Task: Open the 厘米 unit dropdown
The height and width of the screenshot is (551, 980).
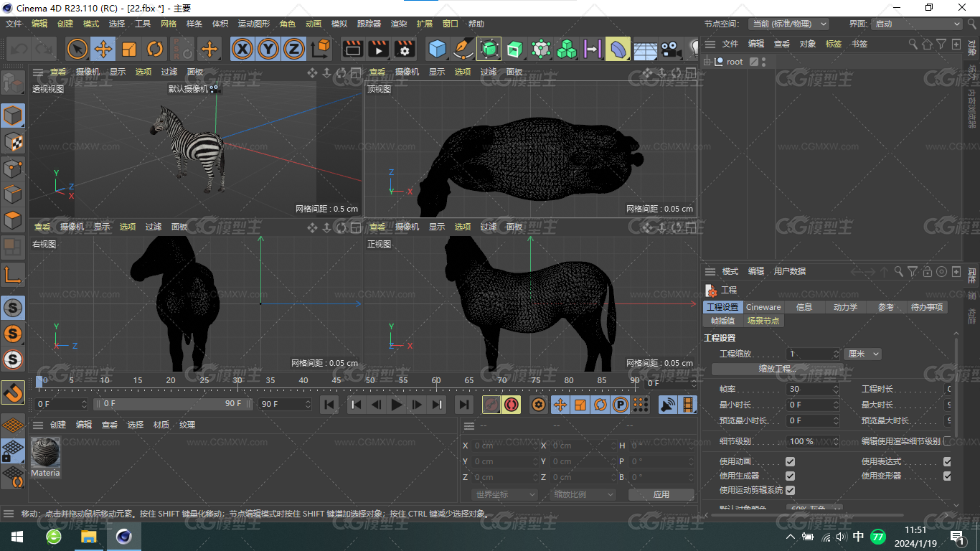Action: coord(862,354)
